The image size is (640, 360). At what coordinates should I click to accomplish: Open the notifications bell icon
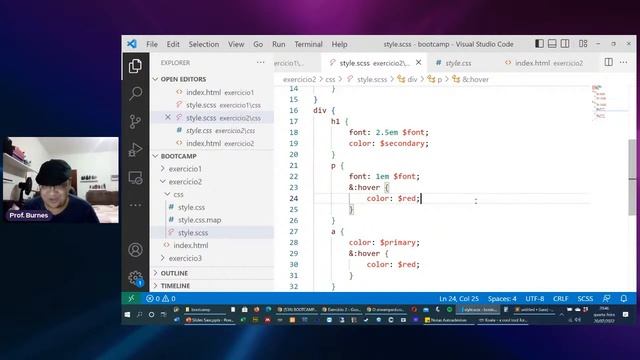[624, 298]
